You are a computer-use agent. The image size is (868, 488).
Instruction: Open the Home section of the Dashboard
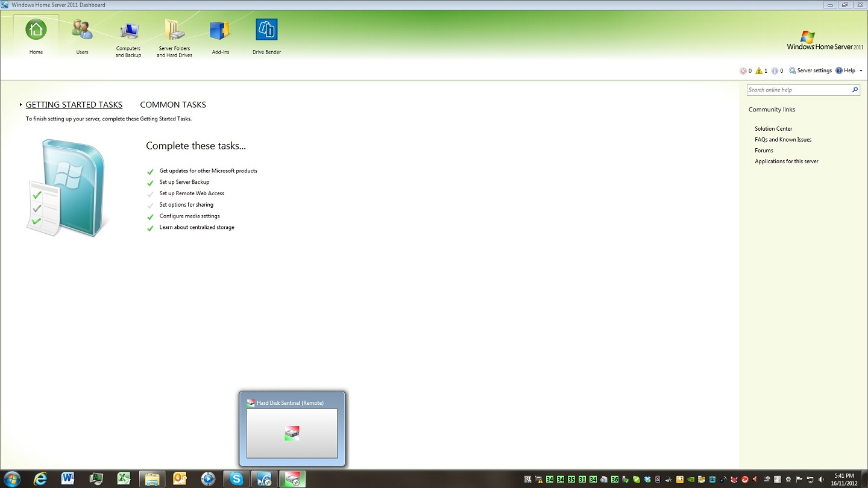[x=36, y=37]
